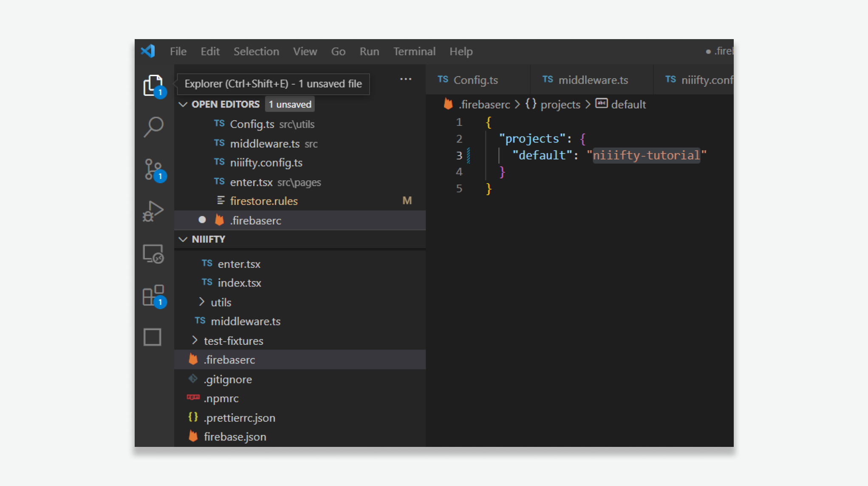Click the niiifty-tutorial string value
Screen dimensions: 868x486
point(646,155)
